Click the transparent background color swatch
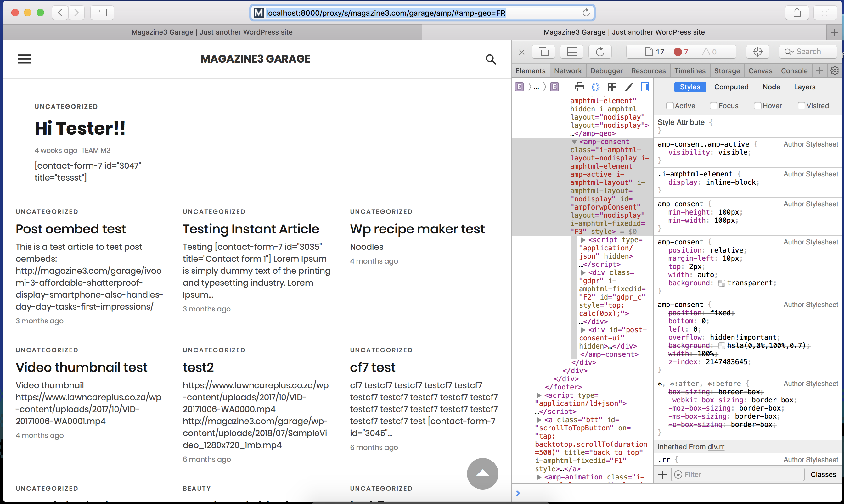 pos(722,283)
